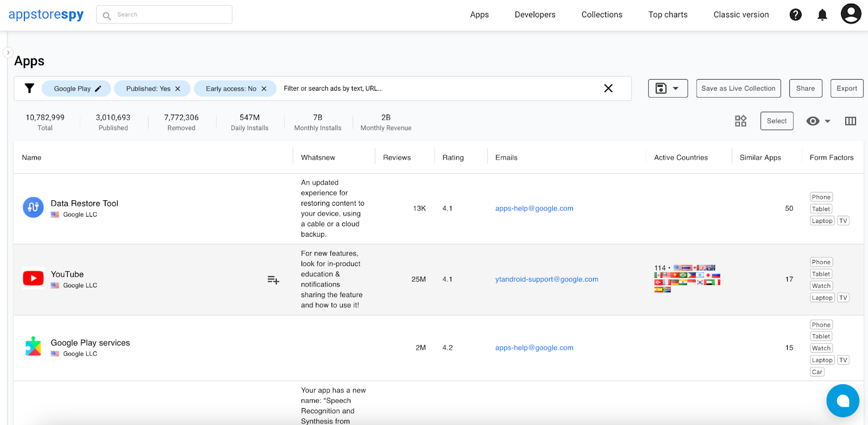Open notifications bell icon
The height and width of the screenshot is (425, 868).
click(822, 15)
